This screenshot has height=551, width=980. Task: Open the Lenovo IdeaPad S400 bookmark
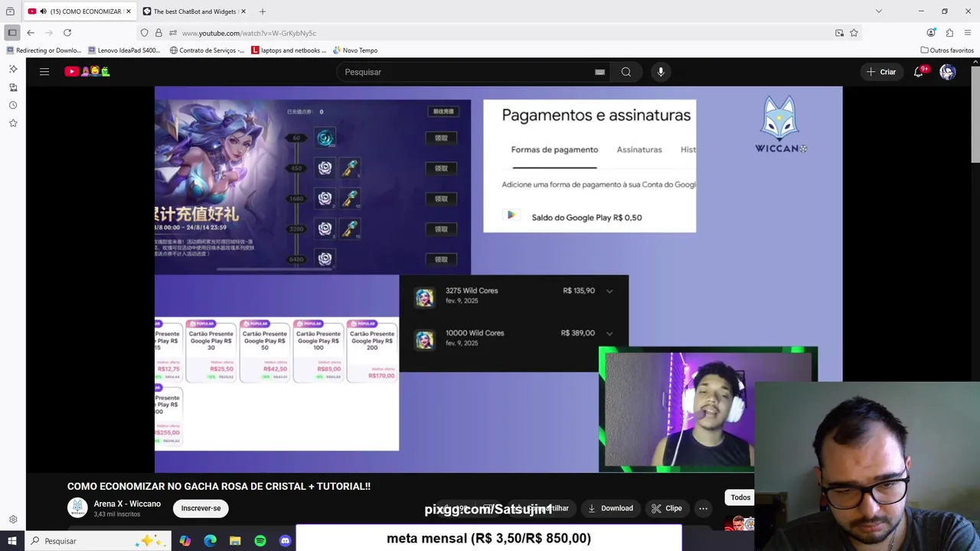pyautogui.click(x=124, y=51)
